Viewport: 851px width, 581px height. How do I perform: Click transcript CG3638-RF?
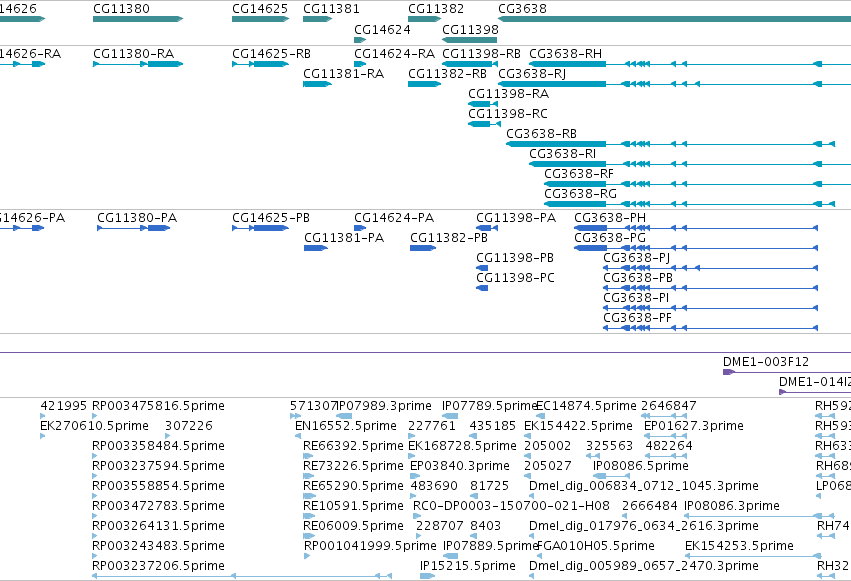click(x=579, y=174)
